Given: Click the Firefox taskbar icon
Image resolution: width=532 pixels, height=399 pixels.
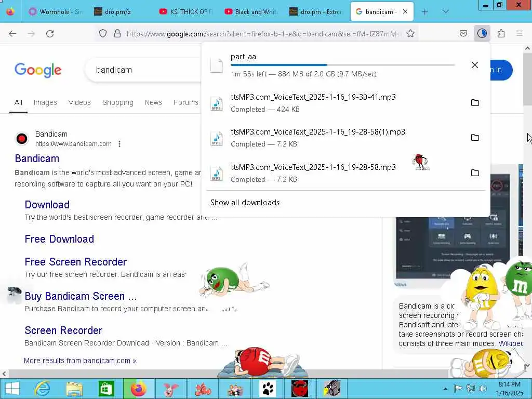Looking at the screenshot, I should (x=138, y=389).
